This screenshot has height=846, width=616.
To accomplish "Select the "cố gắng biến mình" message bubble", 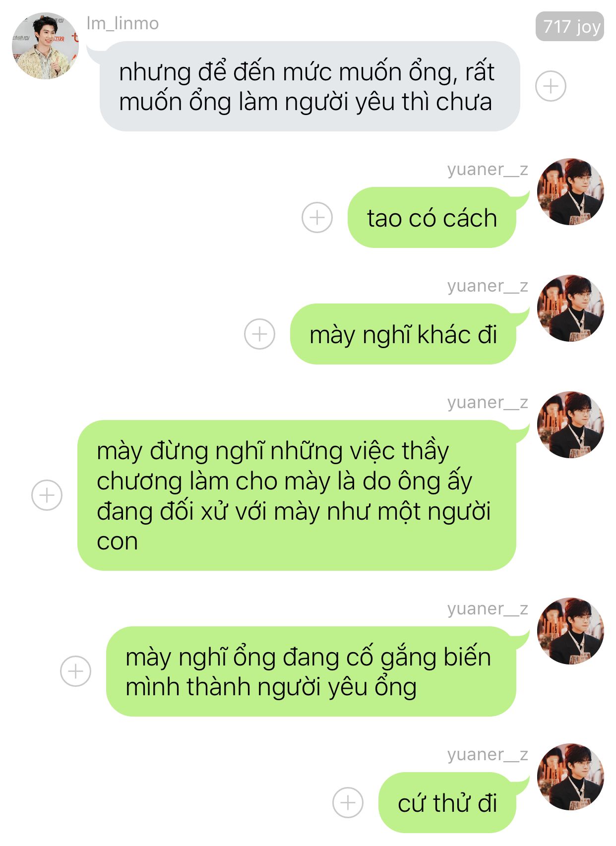I will pos(311,671).
